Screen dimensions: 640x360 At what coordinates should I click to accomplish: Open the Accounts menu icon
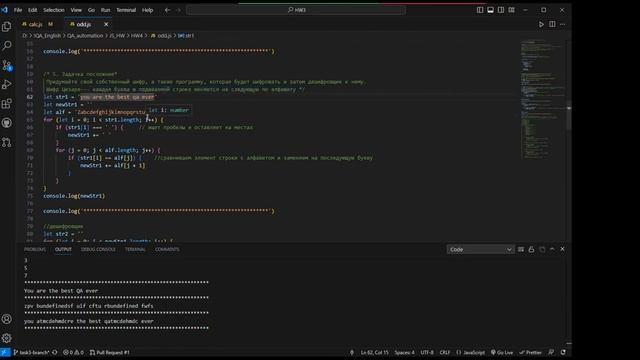coord(7,319)
